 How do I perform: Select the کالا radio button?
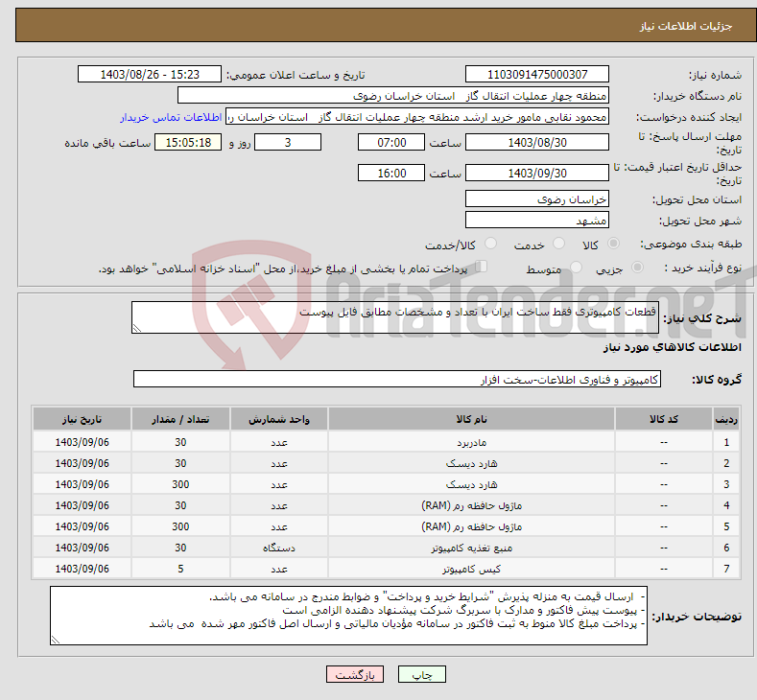(x=613, y=245)
